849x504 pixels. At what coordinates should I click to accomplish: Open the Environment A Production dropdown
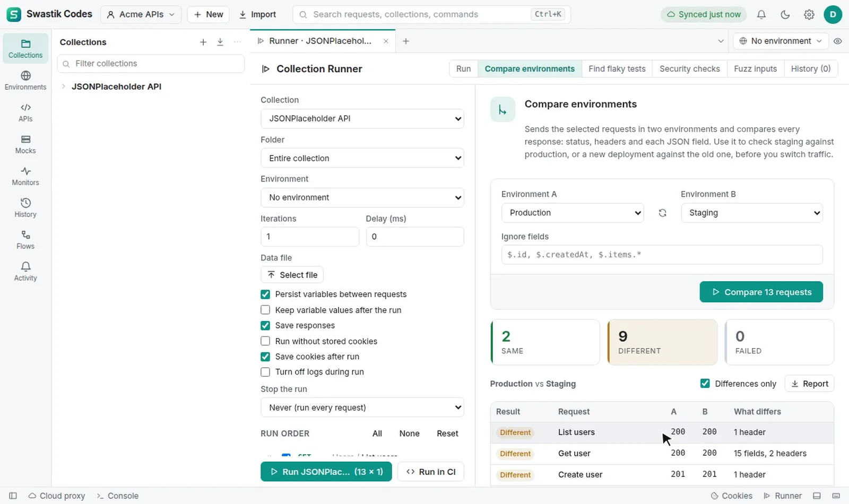(x=573, y=213)
